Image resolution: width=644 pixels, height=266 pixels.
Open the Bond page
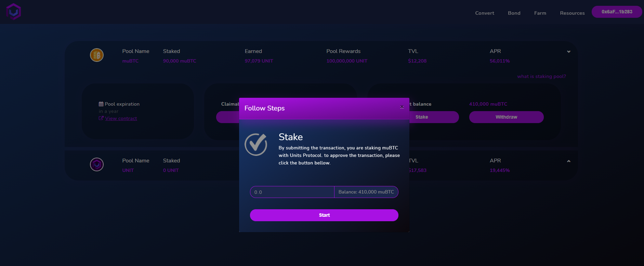tap(514, 13)
